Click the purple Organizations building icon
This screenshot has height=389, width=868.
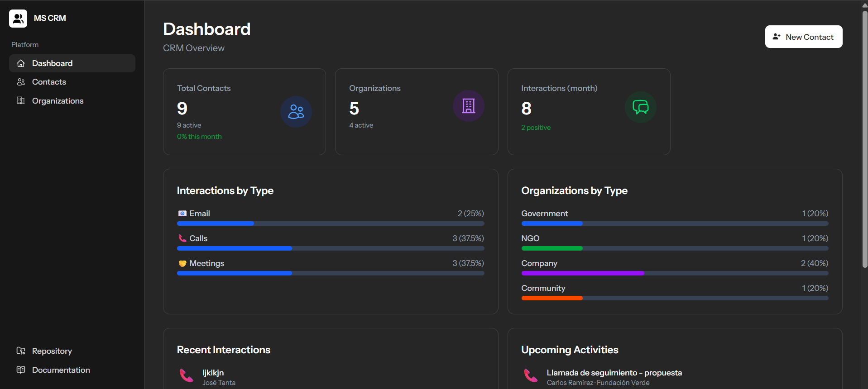tap(468, 106)
